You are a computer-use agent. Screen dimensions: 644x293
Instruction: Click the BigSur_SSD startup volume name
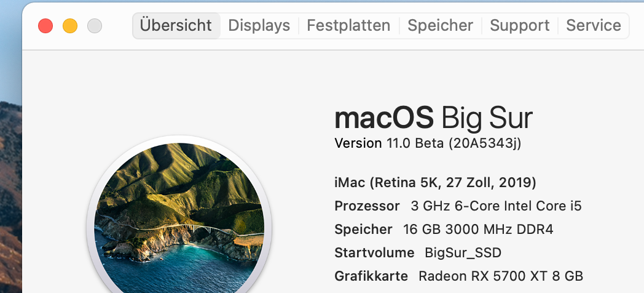click(463, 253)
